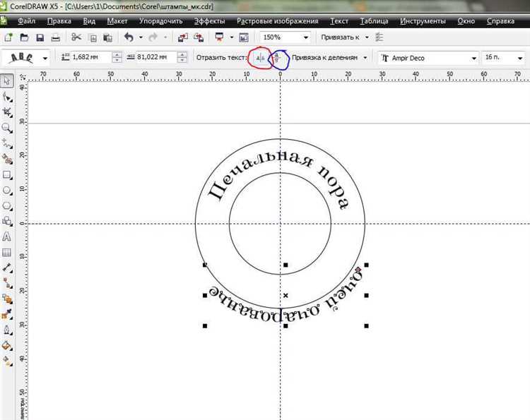Open the 'Привязка к делениям' dropdown
Screen dimensions: 530x420
[365, 57]
